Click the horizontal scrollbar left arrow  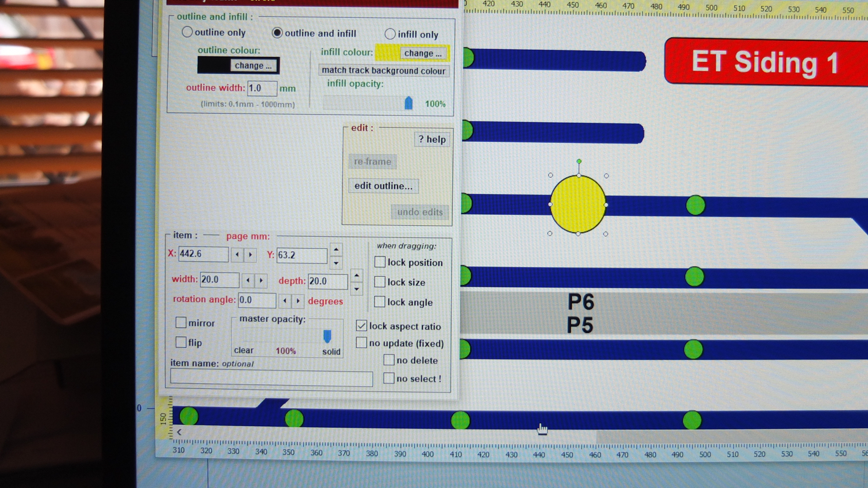(179, 432)
